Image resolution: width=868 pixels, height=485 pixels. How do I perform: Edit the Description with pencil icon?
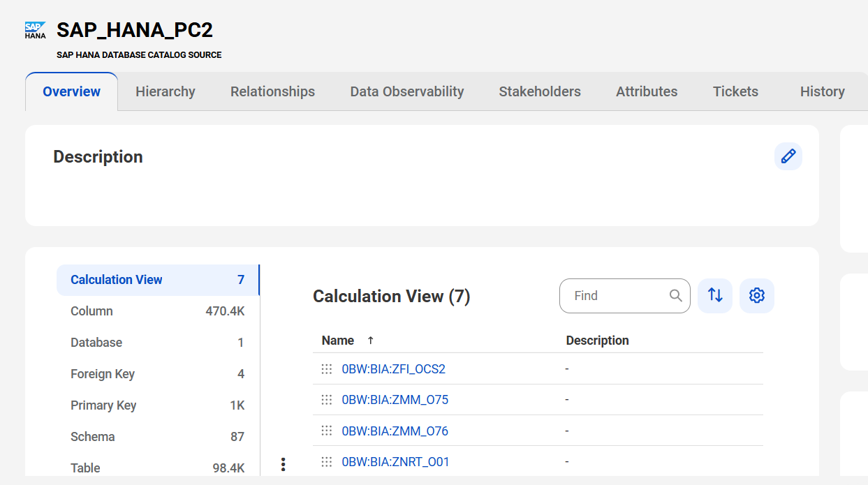point(788,156)
